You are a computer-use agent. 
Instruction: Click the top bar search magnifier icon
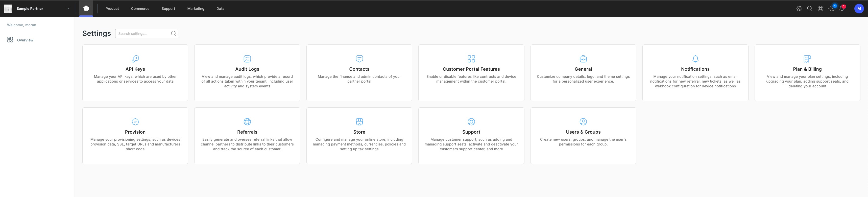point(810,9)
